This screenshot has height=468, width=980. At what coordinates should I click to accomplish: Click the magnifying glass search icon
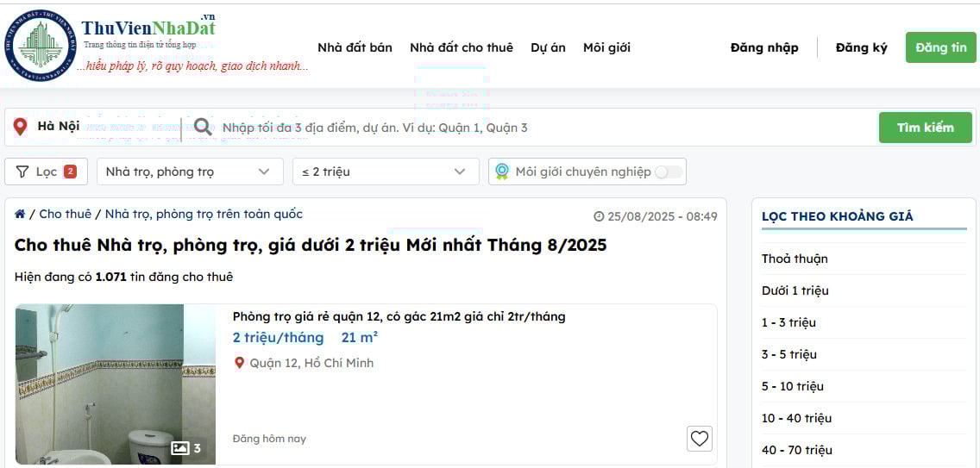[203, 128]
